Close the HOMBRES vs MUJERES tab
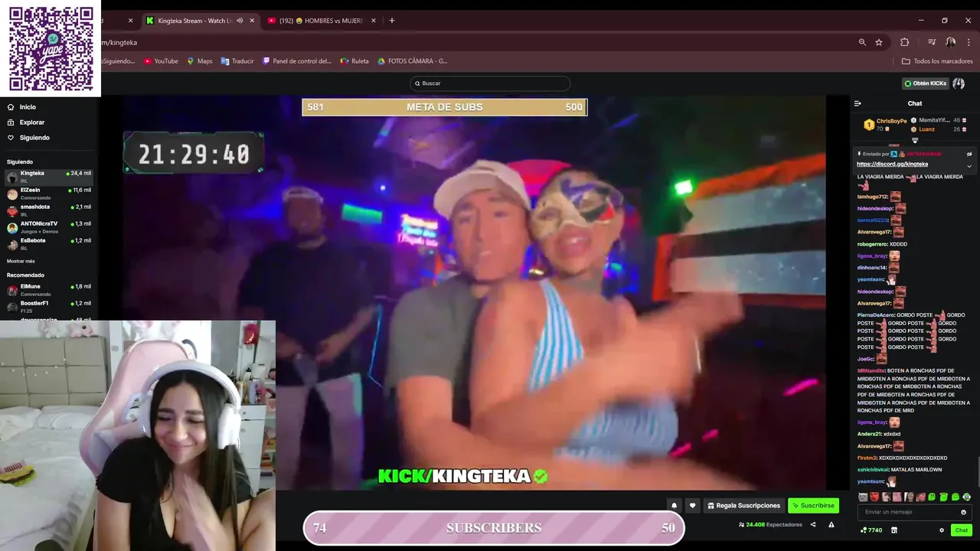Screen dimensions: 980x551 (374, 21)
